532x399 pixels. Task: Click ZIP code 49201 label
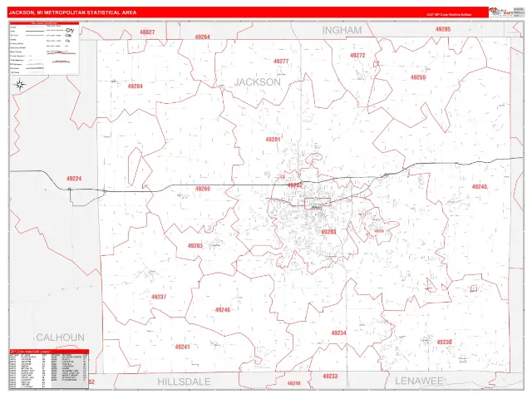[273, 140]
